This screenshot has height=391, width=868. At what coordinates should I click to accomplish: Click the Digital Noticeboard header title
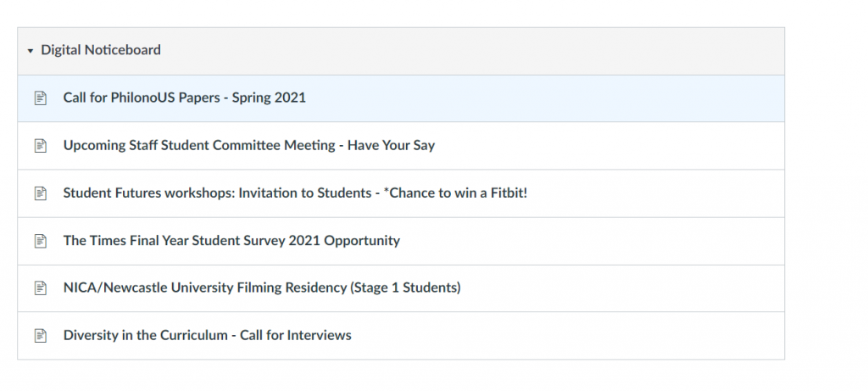point(100,50)
